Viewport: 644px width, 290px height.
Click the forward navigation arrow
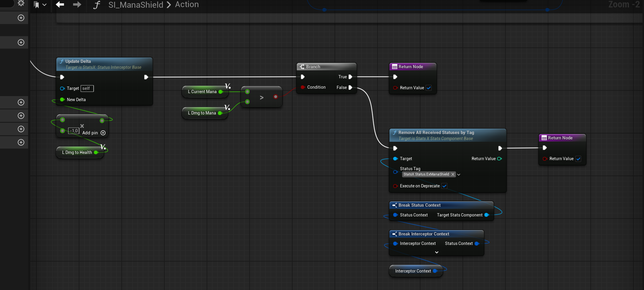pyautogui.click(x=77, y=4)
